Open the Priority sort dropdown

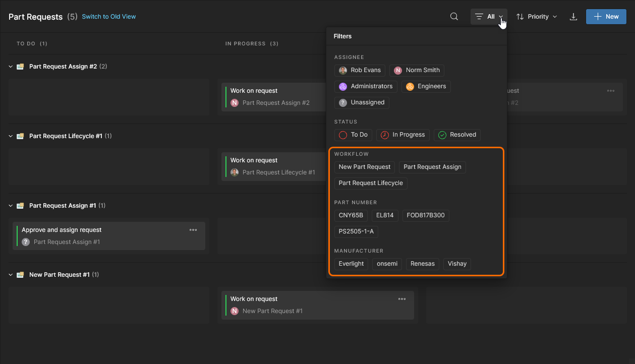pyautogui.click(x=537, y=17)
